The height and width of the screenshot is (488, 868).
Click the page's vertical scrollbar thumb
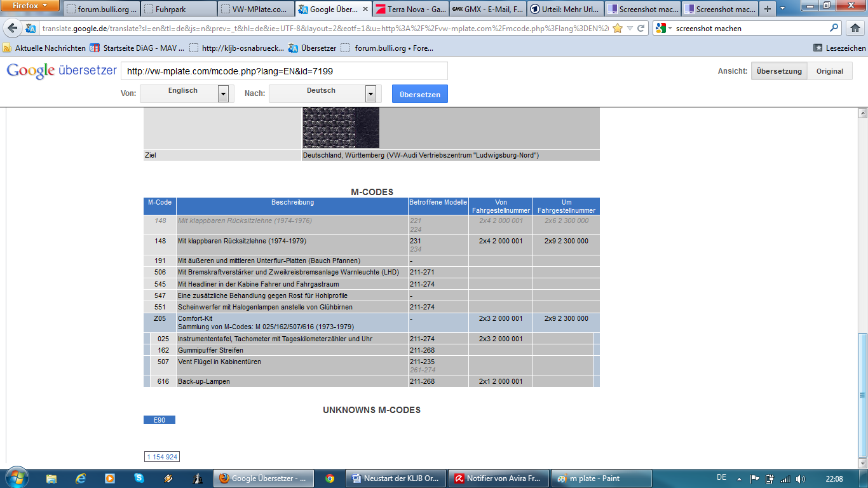point(862,394)
